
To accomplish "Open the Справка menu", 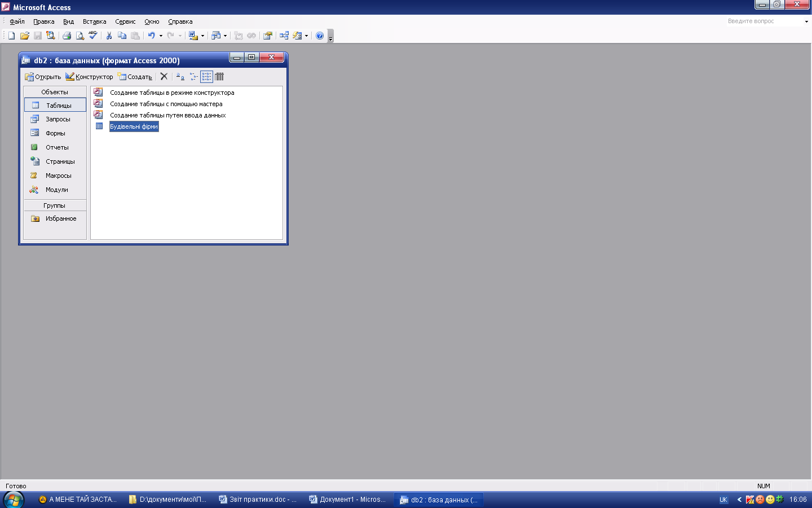I will tap(180, 21).
